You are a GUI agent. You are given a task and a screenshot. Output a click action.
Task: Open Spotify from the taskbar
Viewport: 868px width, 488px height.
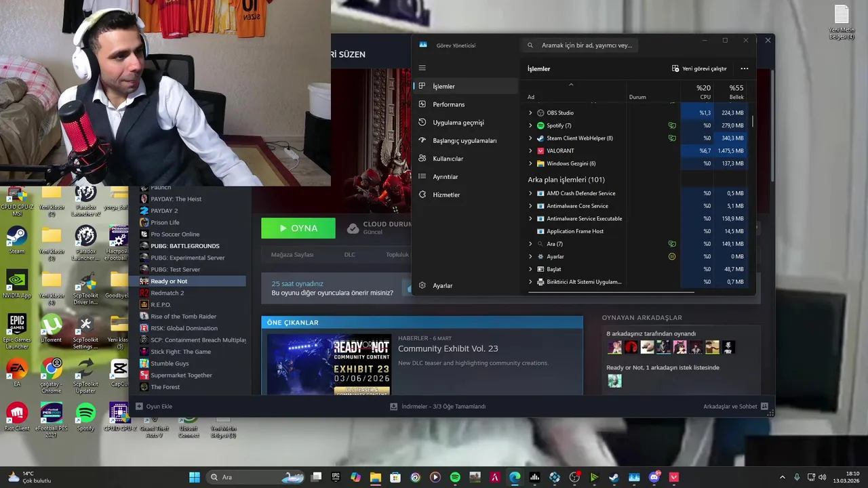click(455, 477)
